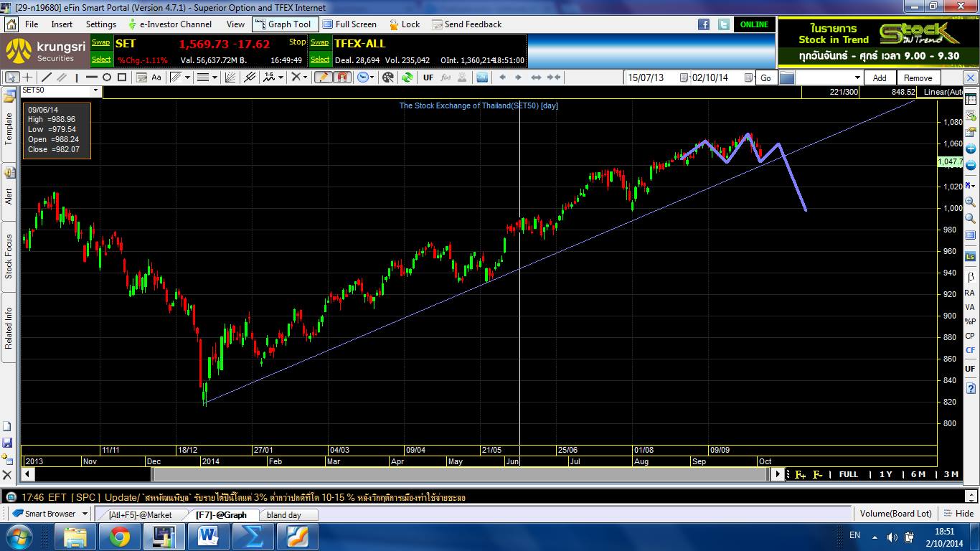
Task: Click the Graph Tool toggle button
Action: pyautogui.click(x=283, y=24)
